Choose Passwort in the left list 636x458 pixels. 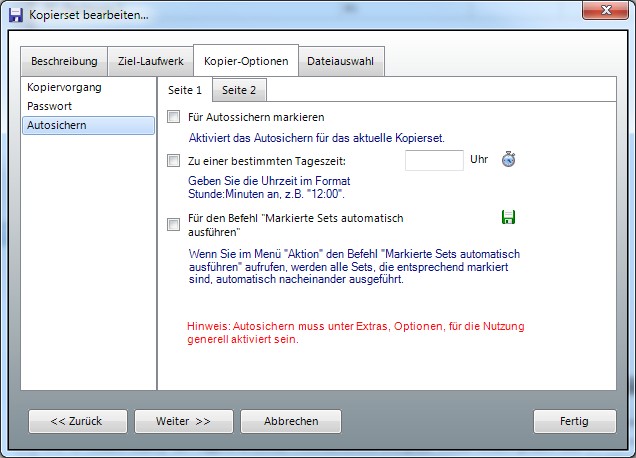(50, 106)
